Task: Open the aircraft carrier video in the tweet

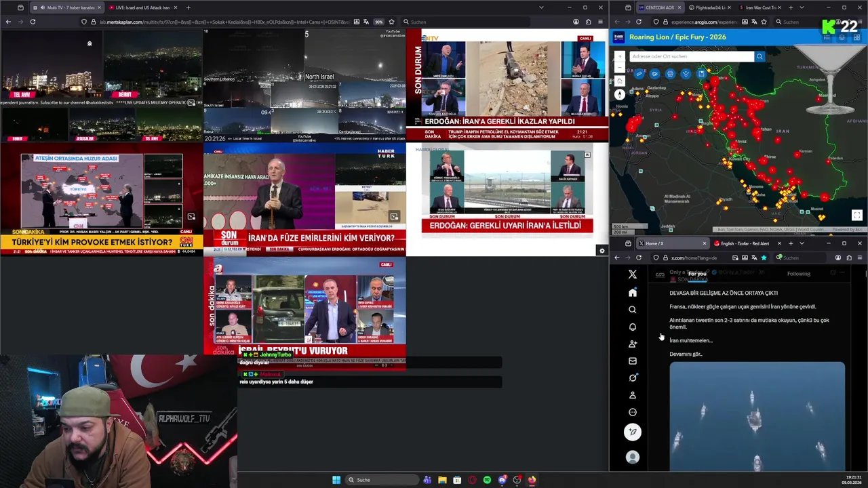Action: [x=757, y=416]
